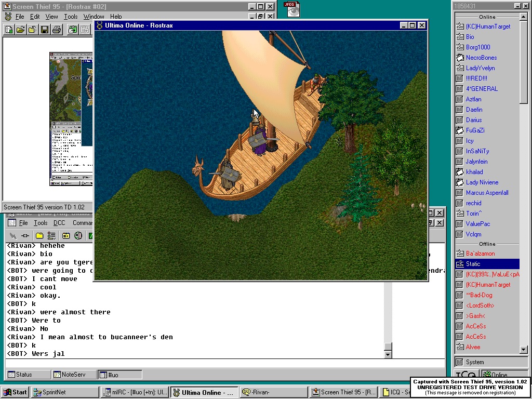Open the JPEG file icon on desktop
Screen dimensions: 532x399
pos(293,9)
